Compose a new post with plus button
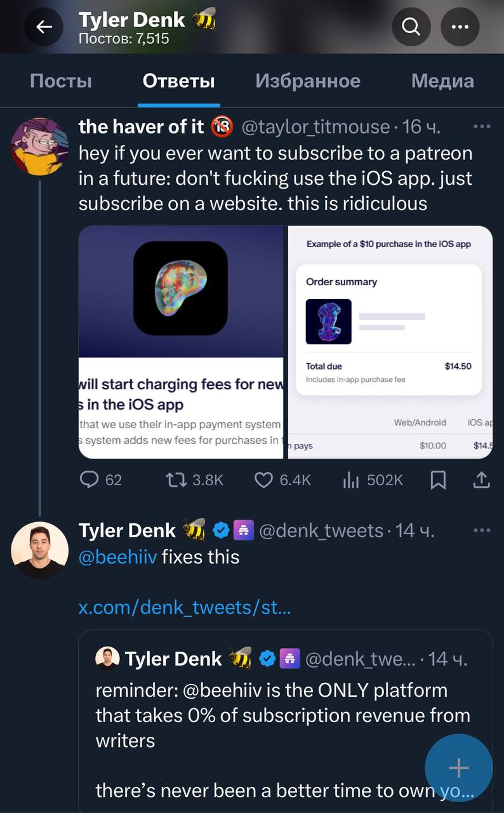Image resolution: width=504 pixels, height=813 pixels. (458, 768)
